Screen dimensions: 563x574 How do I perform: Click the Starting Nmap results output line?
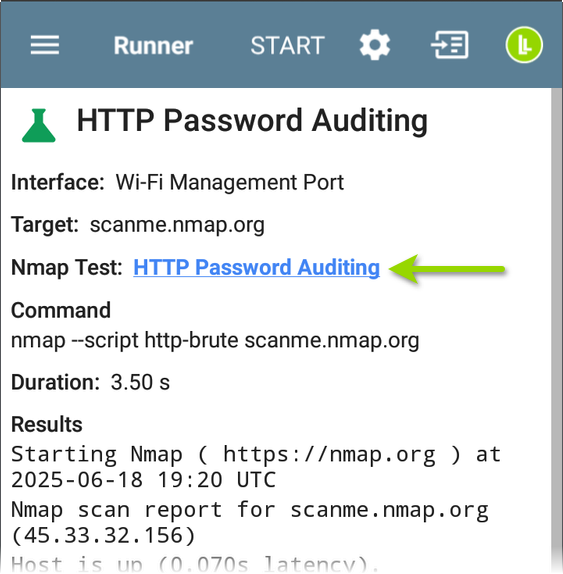(x=256, y=467)
